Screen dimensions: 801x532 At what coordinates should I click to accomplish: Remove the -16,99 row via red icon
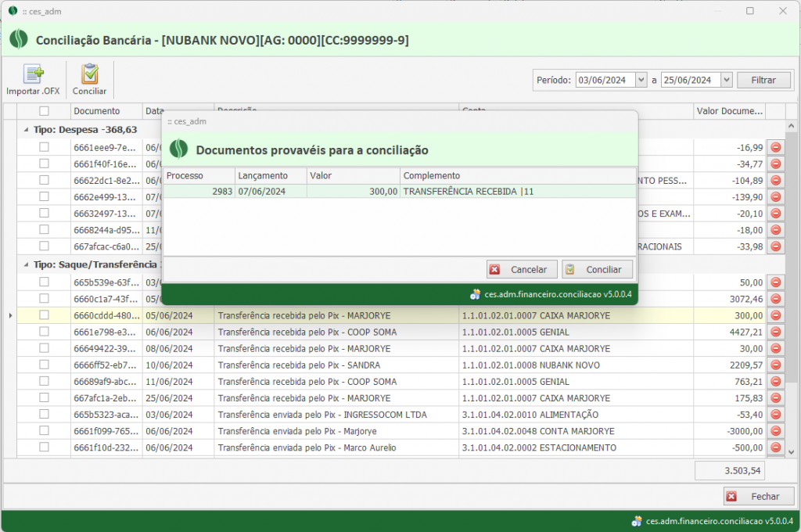[x=775, y=147]
